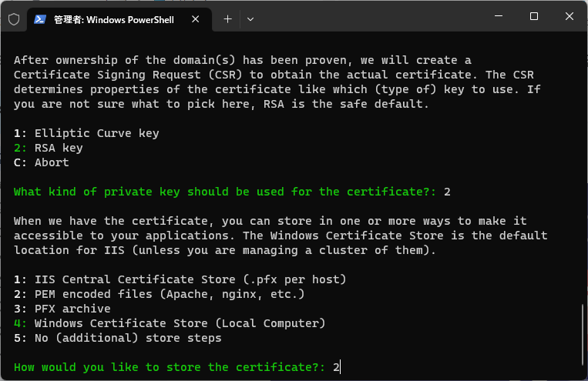Click 'What kind of private key' prompt text
The height and width of the screenshot is (381, 588).
(225, 192)
